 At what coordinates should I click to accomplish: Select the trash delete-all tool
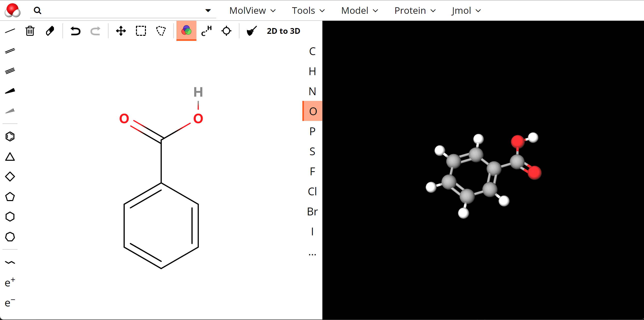30,31
